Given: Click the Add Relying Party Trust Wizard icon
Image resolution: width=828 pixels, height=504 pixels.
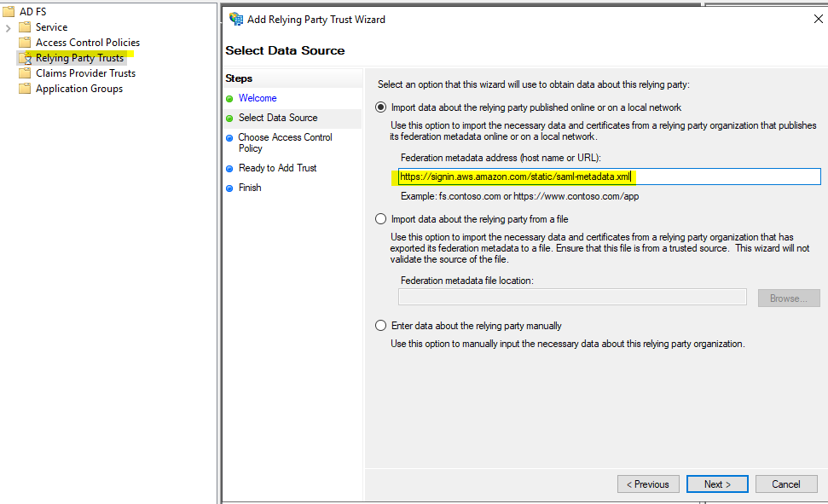Looking at the screenshot, I should (236, 19).
